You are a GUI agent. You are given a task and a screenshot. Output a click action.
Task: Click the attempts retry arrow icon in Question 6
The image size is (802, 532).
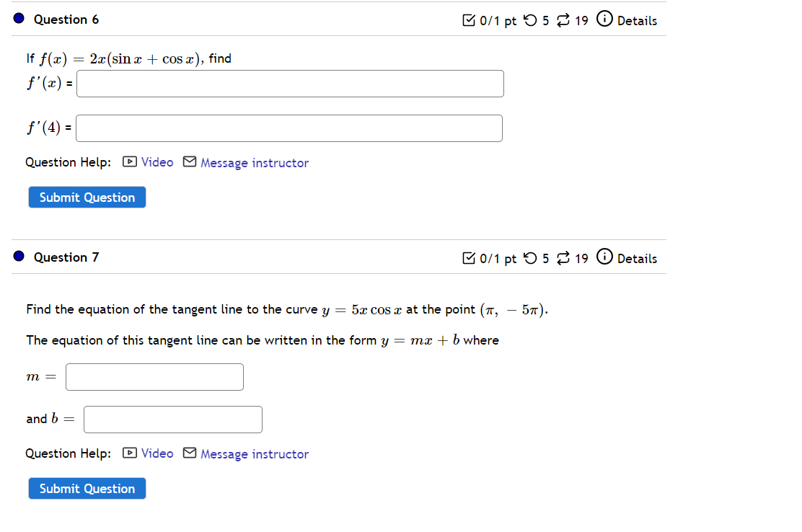click(x=529, y=19)
